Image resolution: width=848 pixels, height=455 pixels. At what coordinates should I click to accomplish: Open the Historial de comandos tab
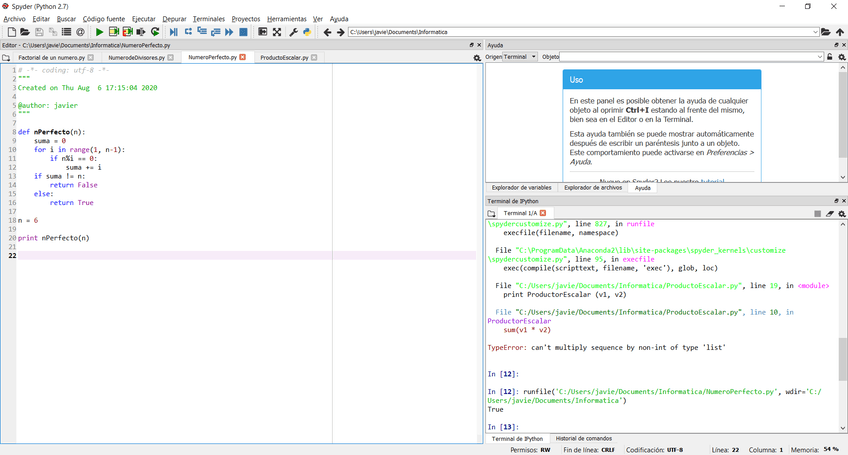[583, 438]
